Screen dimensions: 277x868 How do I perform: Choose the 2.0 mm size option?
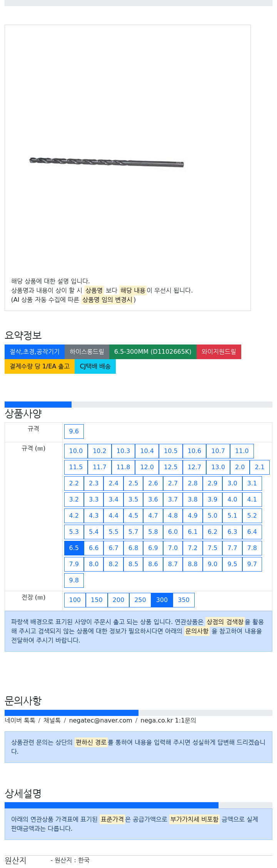240,467
